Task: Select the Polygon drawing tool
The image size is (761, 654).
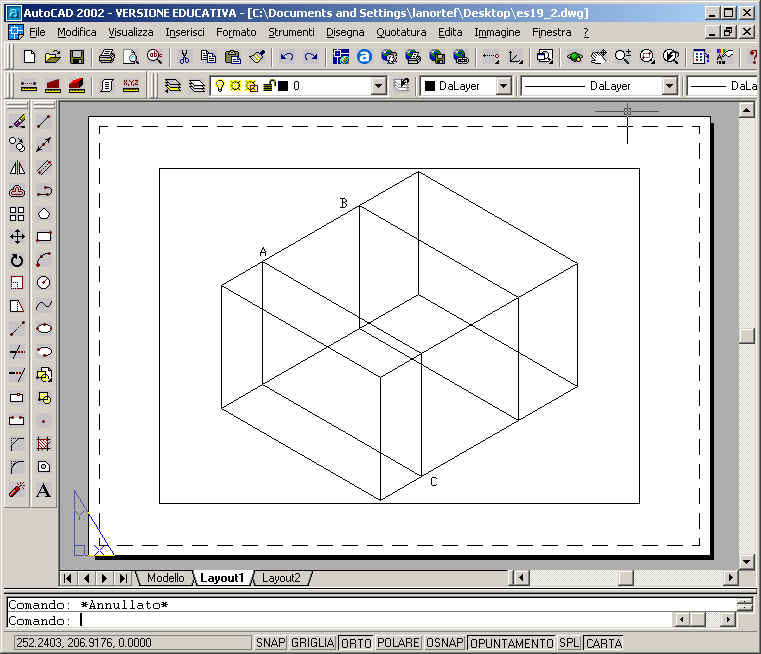Action: (x=44, y=213)
